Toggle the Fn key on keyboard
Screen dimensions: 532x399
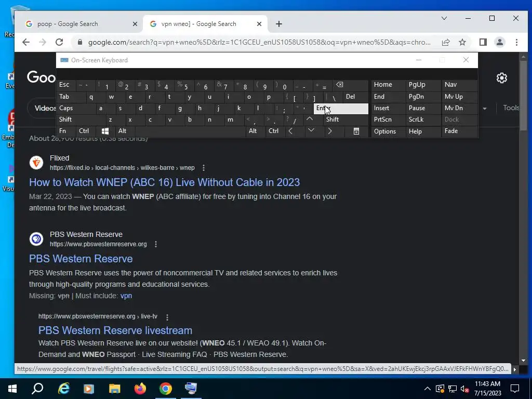[x=66, y=131]
